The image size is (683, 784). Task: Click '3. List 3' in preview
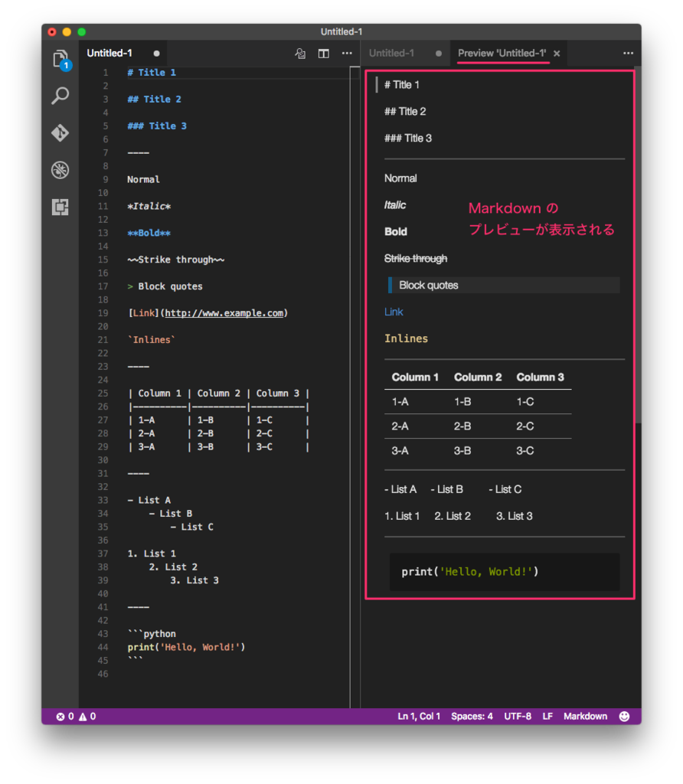(514, 516)
